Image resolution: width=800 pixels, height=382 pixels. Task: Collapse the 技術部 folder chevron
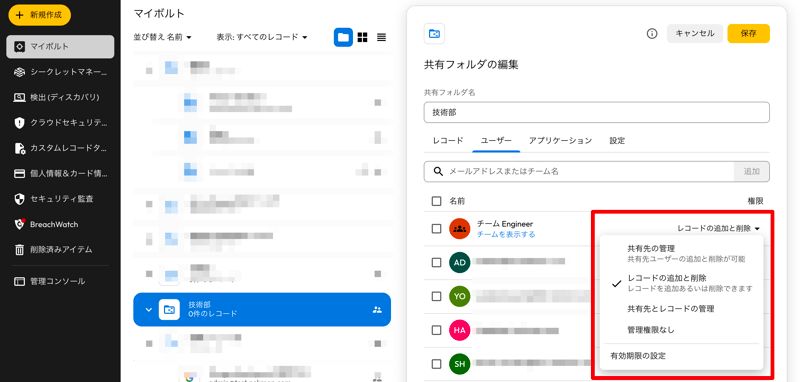point(148,310)
